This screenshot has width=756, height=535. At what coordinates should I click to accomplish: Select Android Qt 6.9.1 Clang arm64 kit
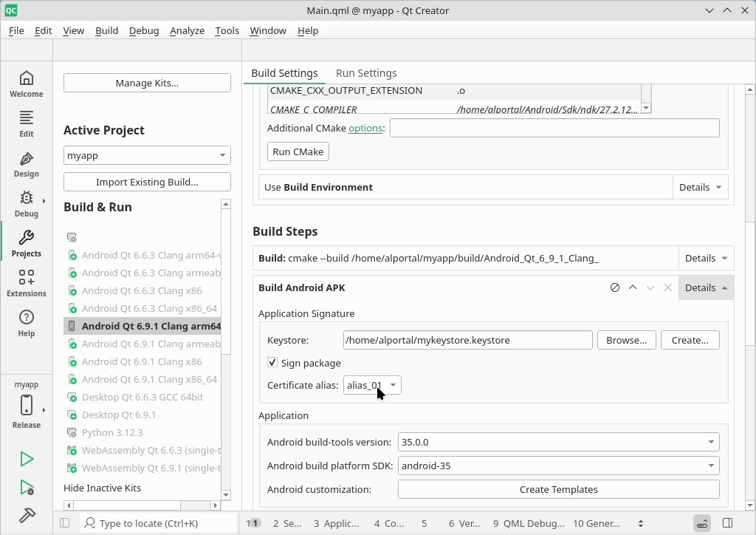(x=142, y=326)
